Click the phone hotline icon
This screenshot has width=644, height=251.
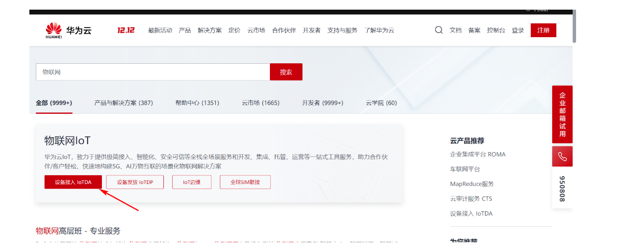pos(562,156)
